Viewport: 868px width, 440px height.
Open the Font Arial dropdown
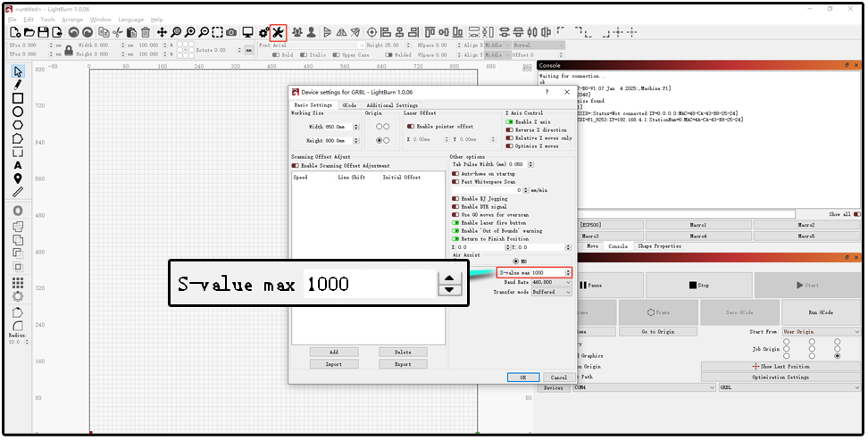tap(318, 46)
